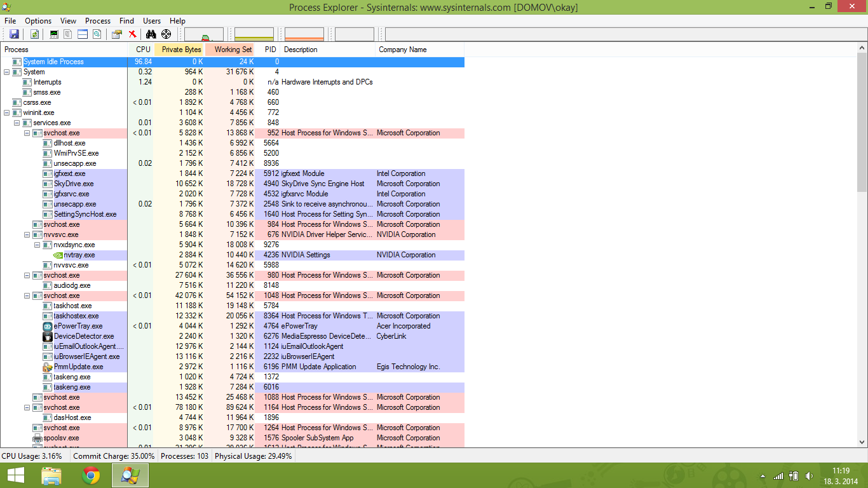This screenshot has height=488, width=868.
Task: Select the dasHost.exe process row
Action: (x=233, y=417)
